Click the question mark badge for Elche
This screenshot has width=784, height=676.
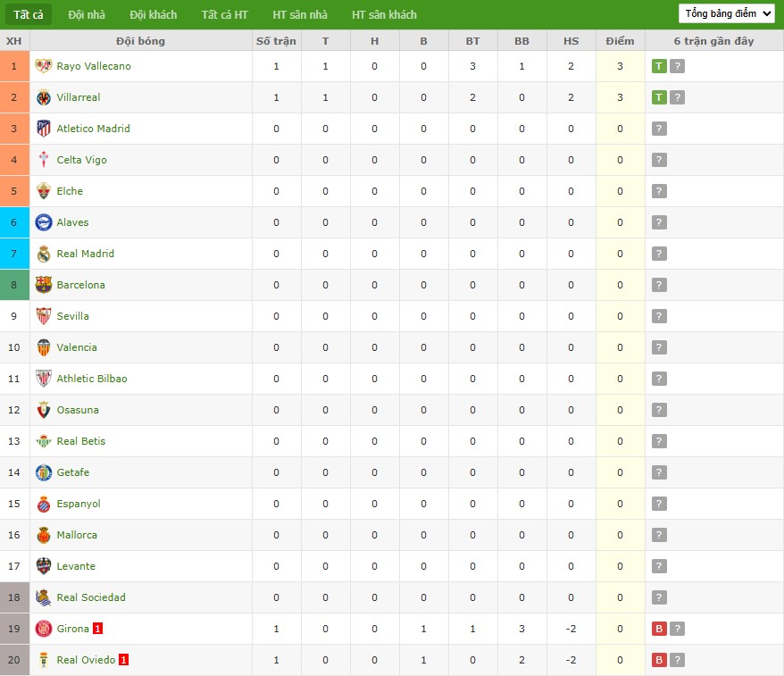(659, 191)
